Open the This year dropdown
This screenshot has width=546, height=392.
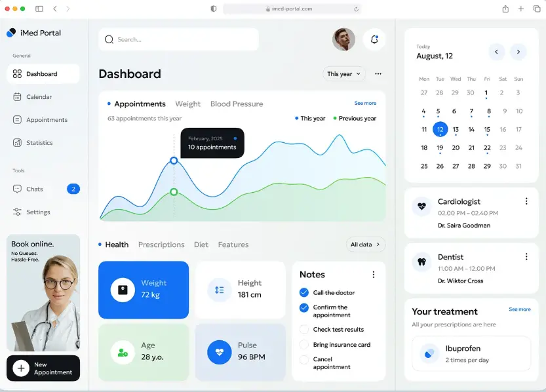[343, 74]
